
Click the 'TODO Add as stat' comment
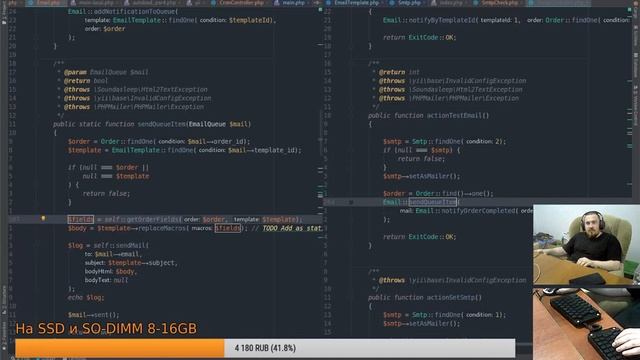click(x=292, y=228)
